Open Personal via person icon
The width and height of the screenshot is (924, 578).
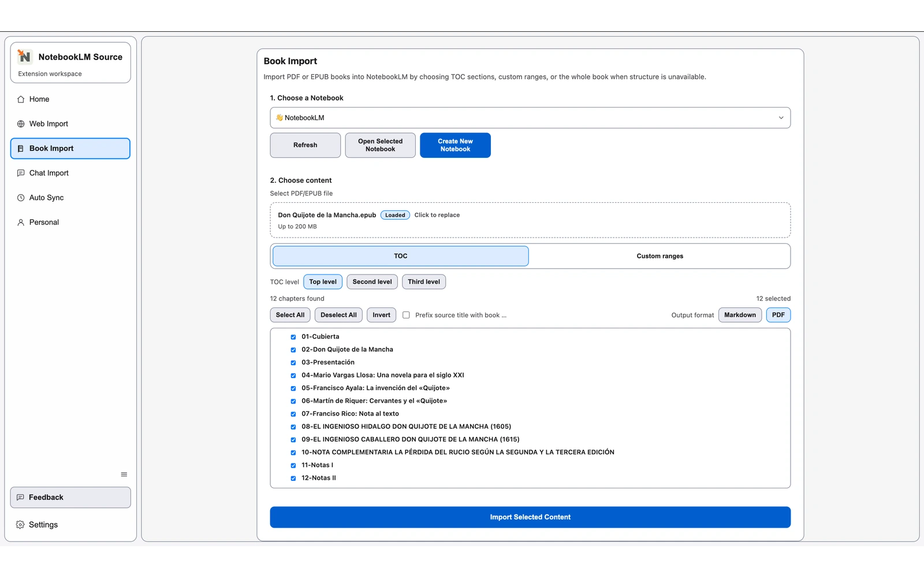[21, 223]
